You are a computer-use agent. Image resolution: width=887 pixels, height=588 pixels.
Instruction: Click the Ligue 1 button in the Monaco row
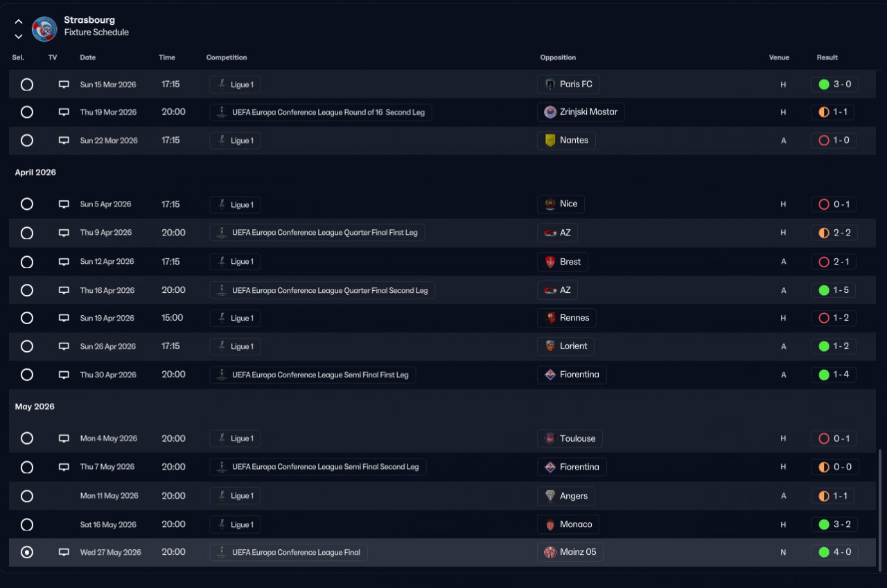click(x=235, y=524)
